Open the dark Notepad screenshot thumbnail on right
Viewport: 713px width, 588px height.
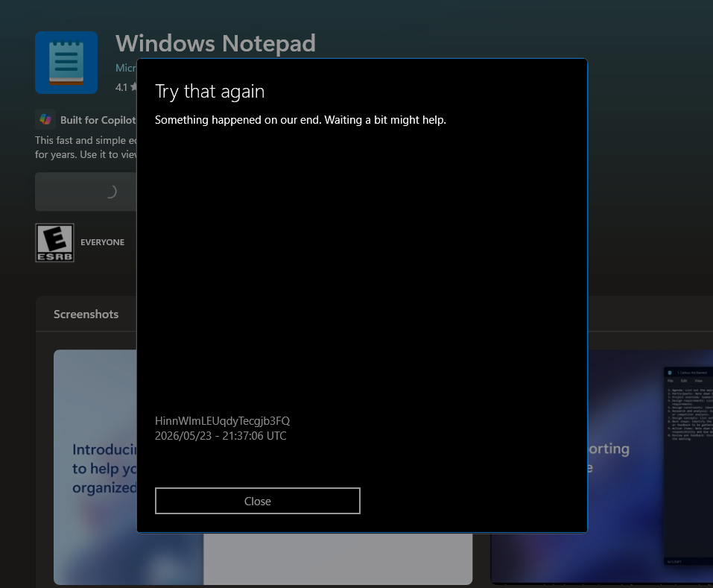click(x=650, y=467)
